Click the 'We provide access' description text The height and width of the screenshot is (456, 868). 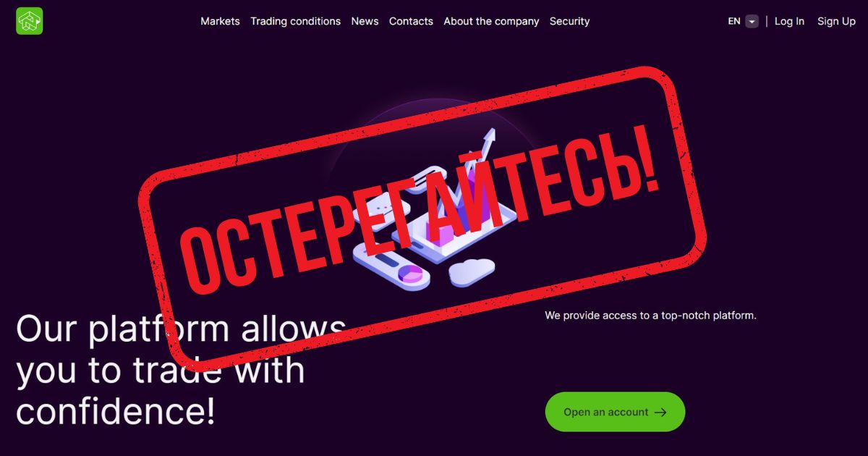tap(650, 316)
